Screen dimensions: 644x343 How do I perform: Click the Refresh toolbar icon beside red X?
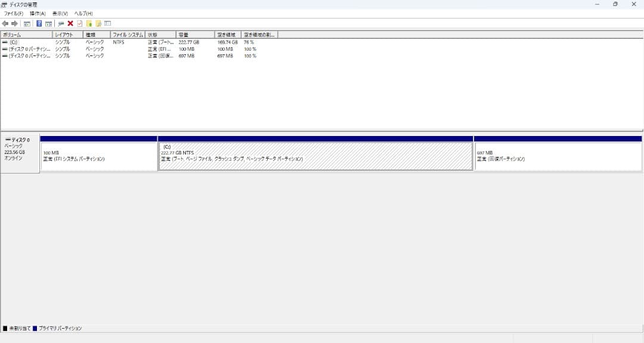(61, 24)
